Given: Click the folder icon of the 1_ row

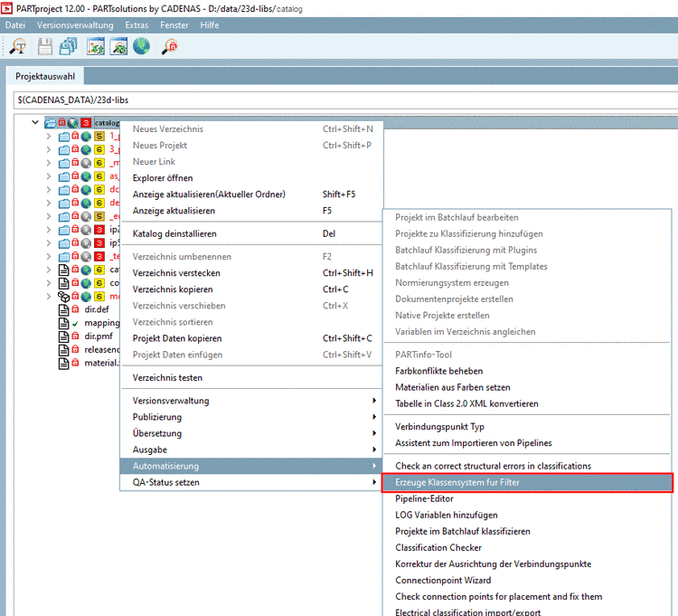Looking at the screenshot, I should (x=64, y=137).
